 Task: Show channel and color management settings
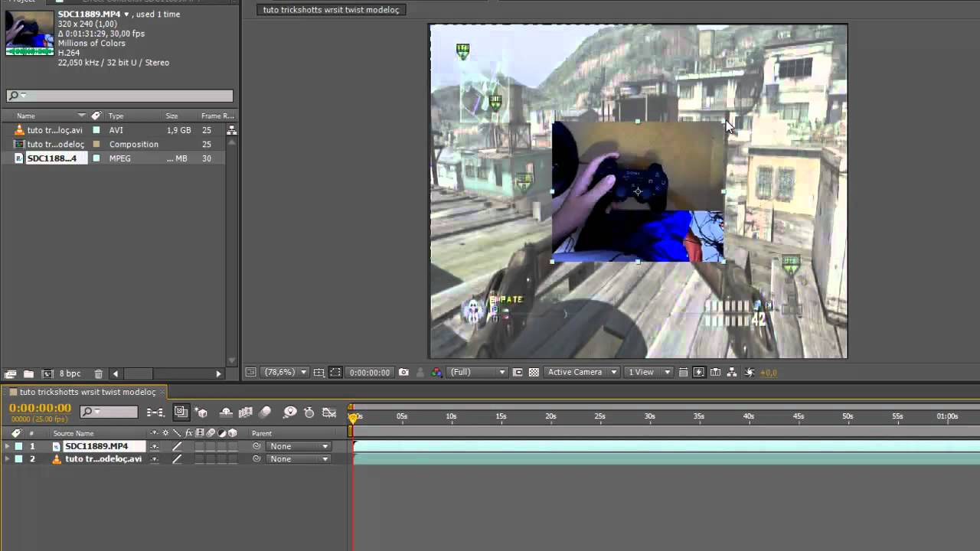coord(436,372)
